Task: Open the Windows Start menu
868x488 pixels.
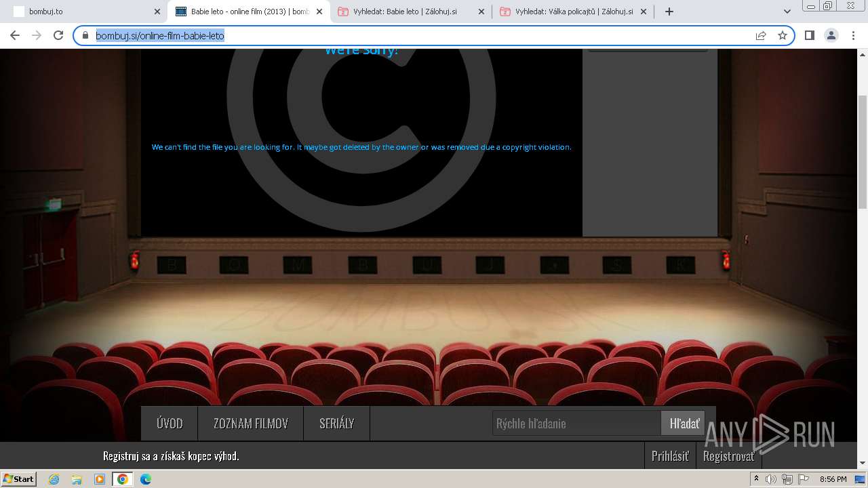Action: (x=18, y=479)
